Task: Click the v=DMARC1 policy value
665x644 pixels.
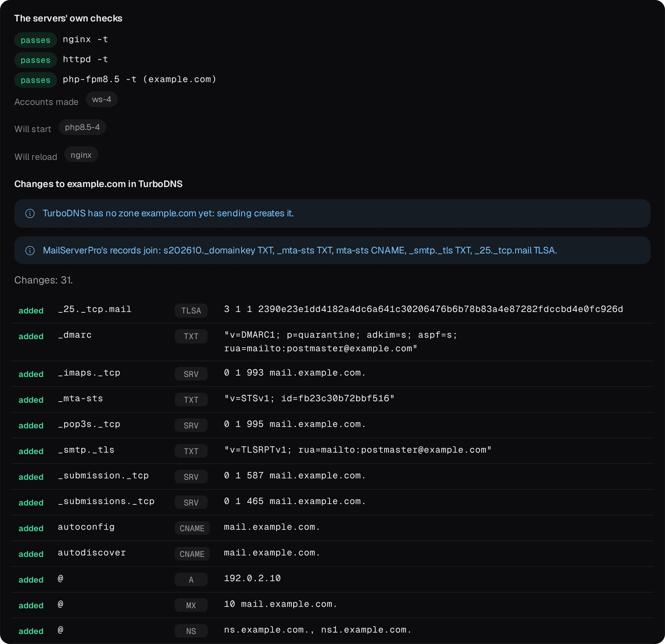Action: click(341, 342)
